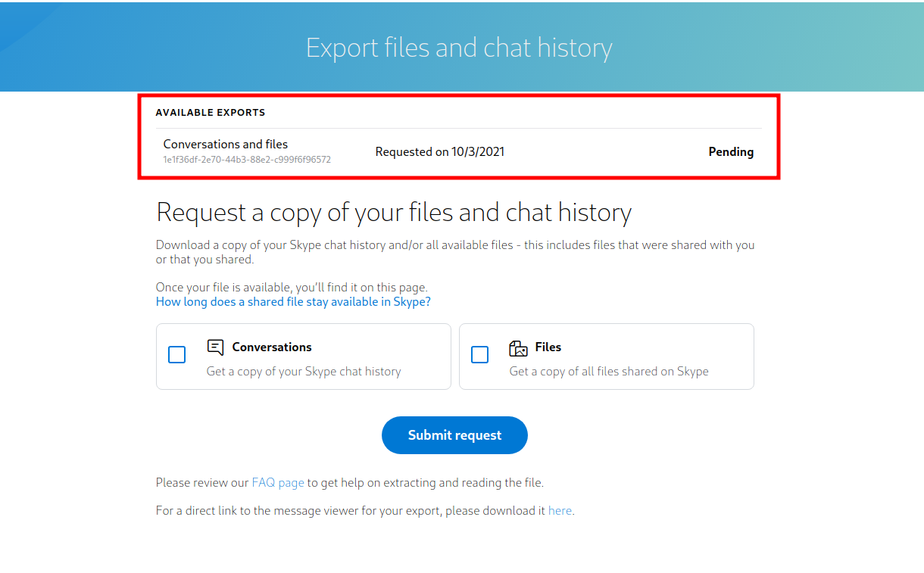The height and width of the screenshot is (573, 924).
Task: Click the Files picture icon
Action: pyautogui.click(x=518, y=348)
